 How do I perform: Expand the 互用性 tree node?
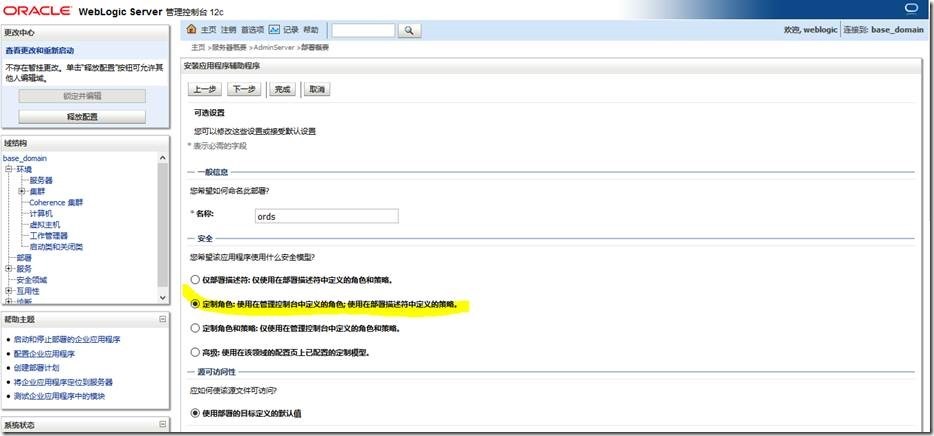(8, 291)
